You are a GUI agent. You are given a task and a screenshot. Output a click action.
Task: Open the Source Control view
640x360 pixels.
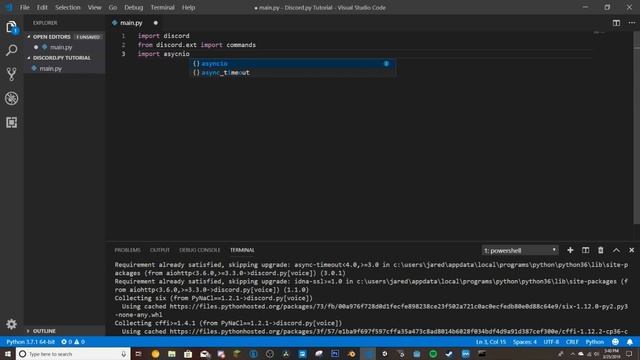tap(11, 74)
